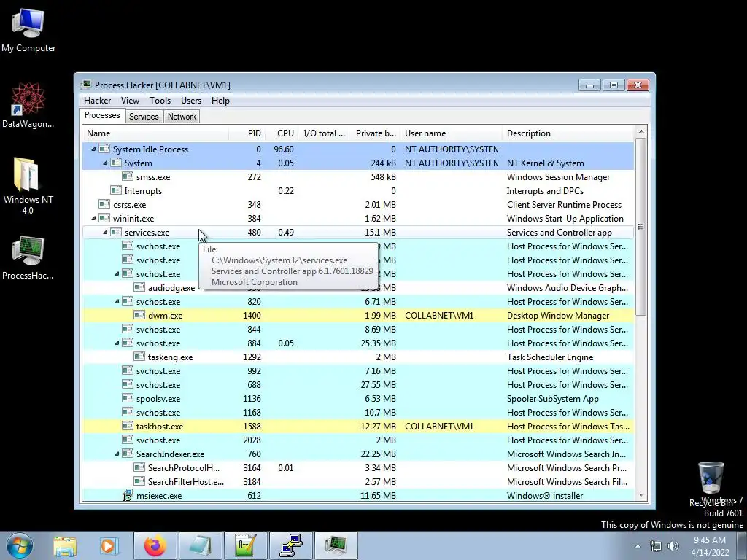Open Windows Media Player from taskbar
This screenshot has height=560, width=747.
coord(109,545)
